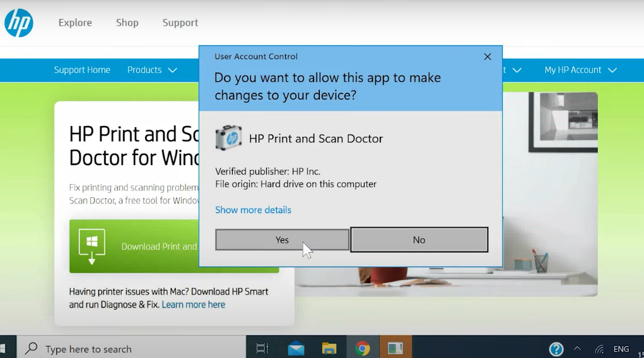This screenshot has width=644, height=358.
Task: Click the hero image of desk and printer
Action: tap(550, 194)
